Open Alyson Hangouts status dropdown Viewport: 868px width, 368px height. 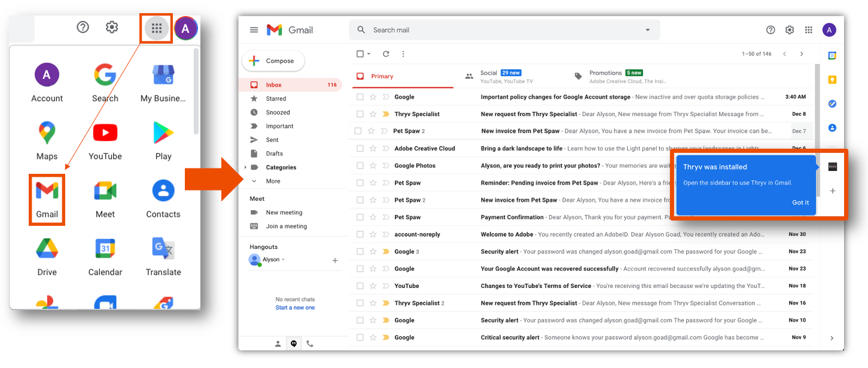(283, 260)
